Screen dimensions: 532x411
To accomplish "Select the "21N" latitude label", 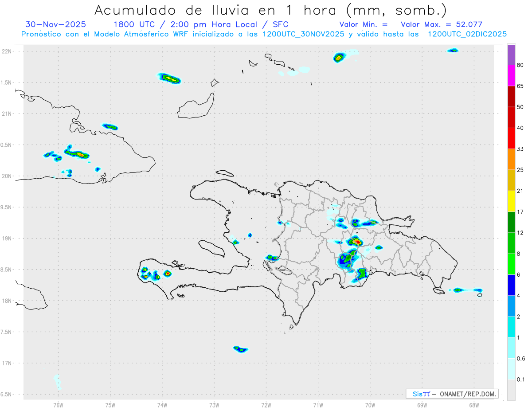I will click(x=8, y=114).
